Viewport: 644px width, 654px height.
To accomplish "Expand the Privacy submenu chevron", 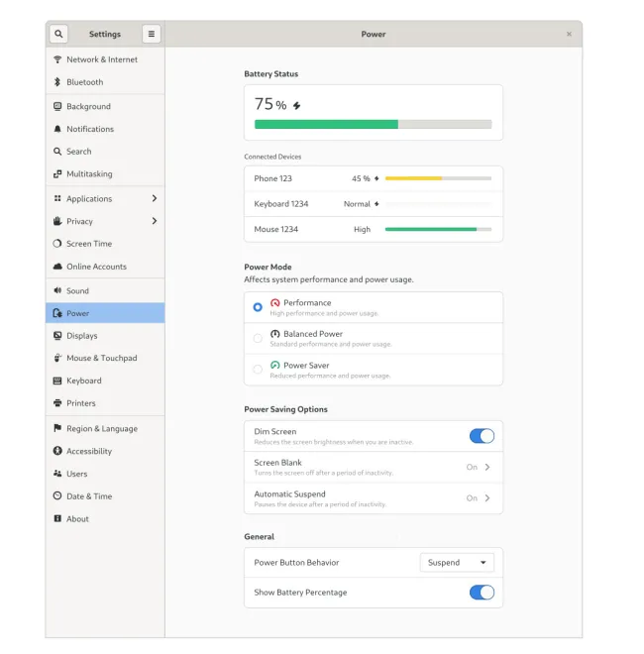I will point(155,221).
